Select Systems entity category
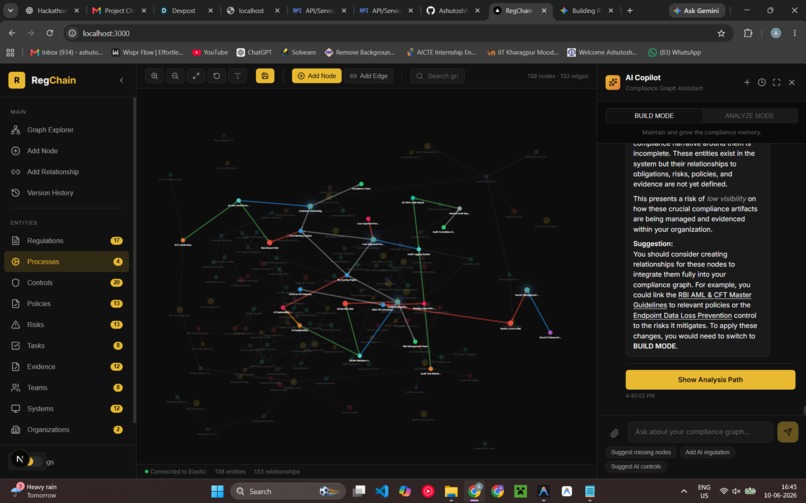Screen dimensions: 806x503 [67, 409]
